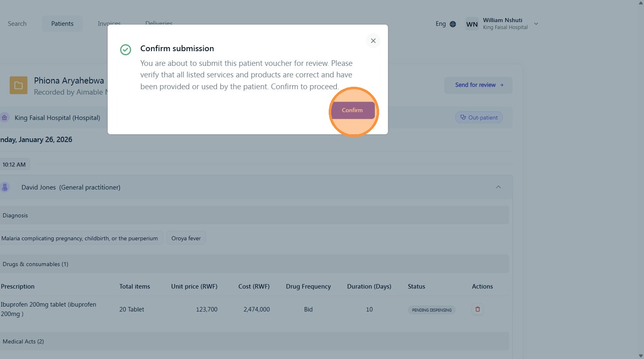The width and height of the screenshot is (644, 359).
Task: Click the Bid drug frequency cell
Action: click(308, 309)
